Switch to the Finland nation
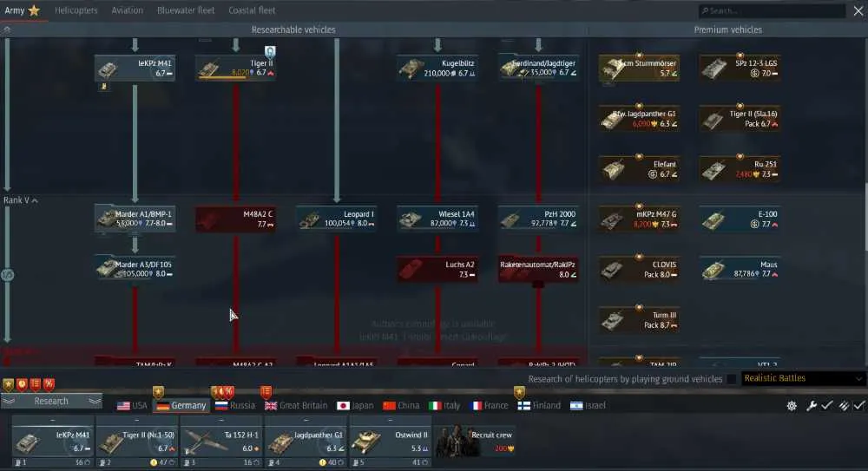Screen dimensions: 868x471 [x=539, y=406]
